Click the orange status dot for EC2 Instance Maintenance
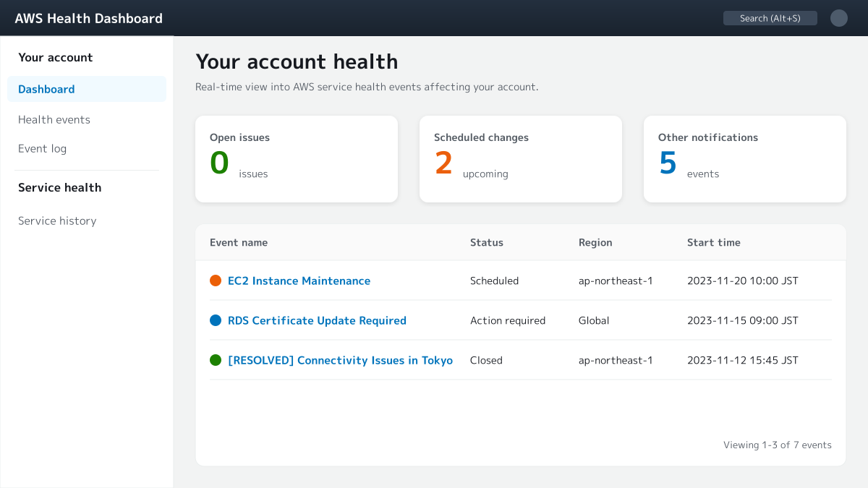This screenshot has width=868, height=488. (x=216, y=281)
